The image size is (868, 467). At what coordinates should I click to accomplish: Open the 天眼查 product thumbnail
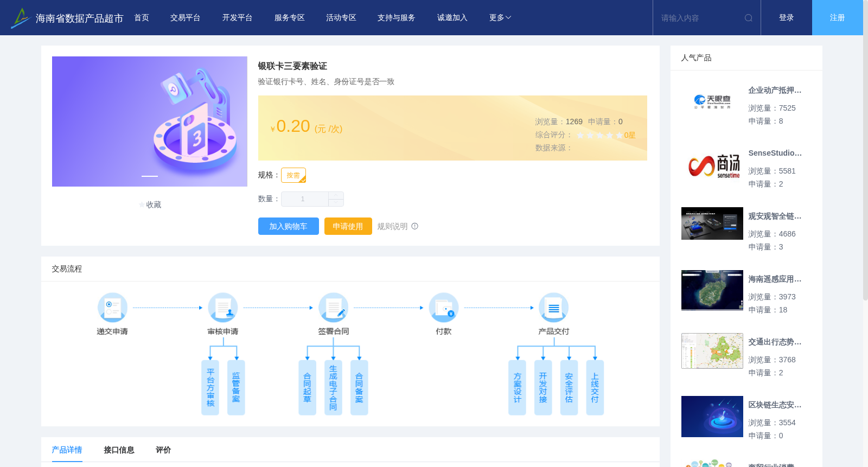click(712, 102)
